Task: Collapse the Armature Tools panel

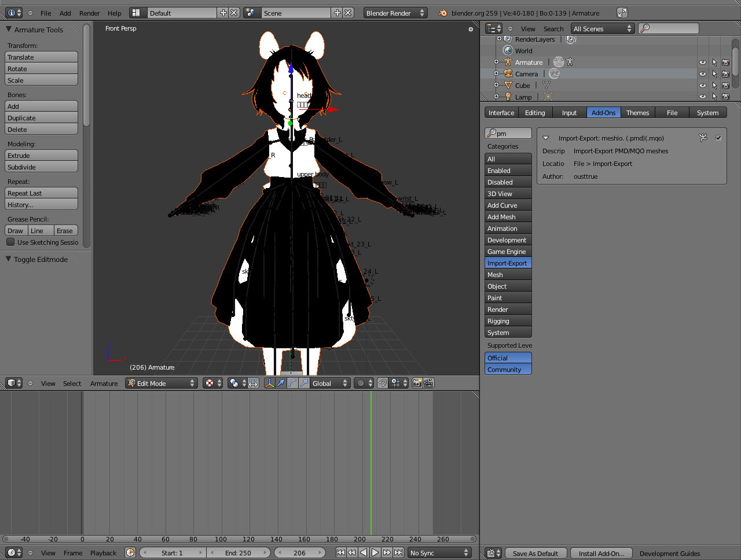Action: coord(9,29)
